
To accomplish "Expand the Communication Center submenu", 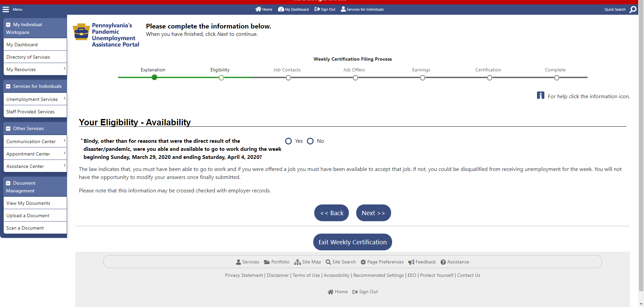I will [64, 141].
